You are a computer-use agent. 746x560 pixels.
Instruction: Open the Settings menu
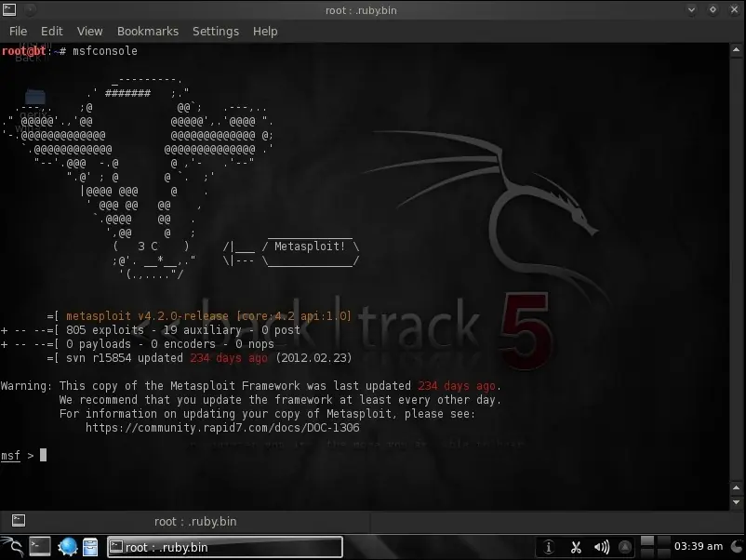point(216,32)
